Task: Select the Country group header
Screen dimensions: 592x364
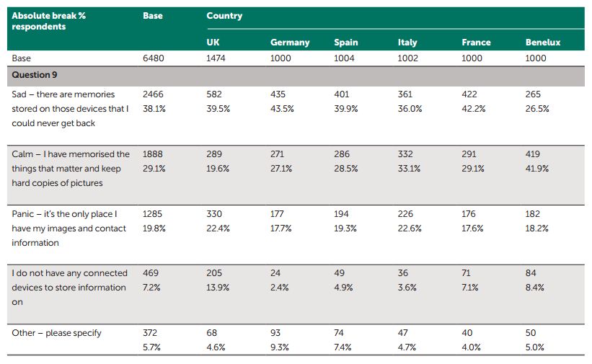Action: click(x=224, y=16)
